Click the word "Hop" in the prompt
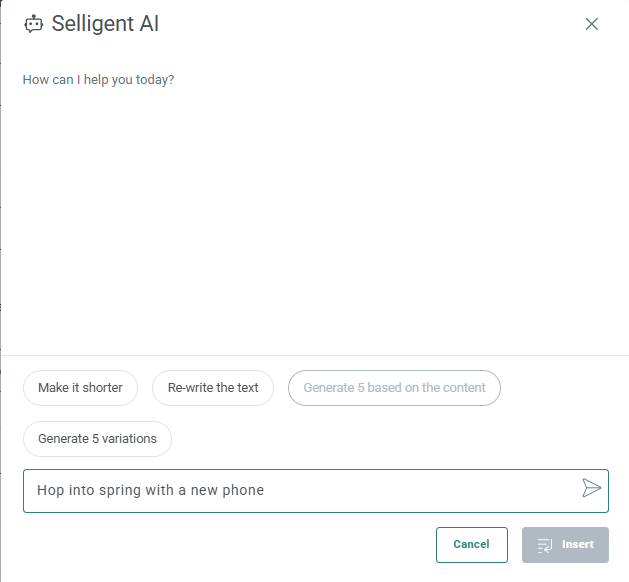Screen dimensions: 629x582 point(50,491)
